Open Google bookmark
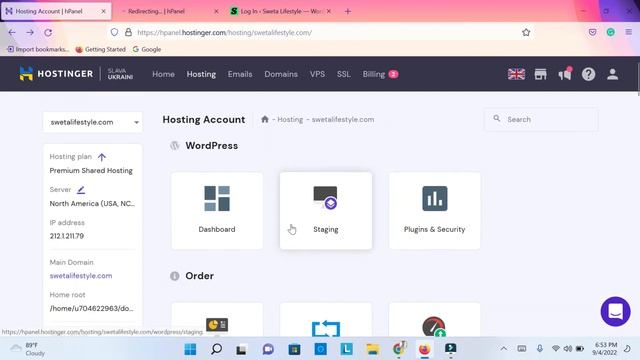This screenshot has width=640, height=360. (147, 49)
